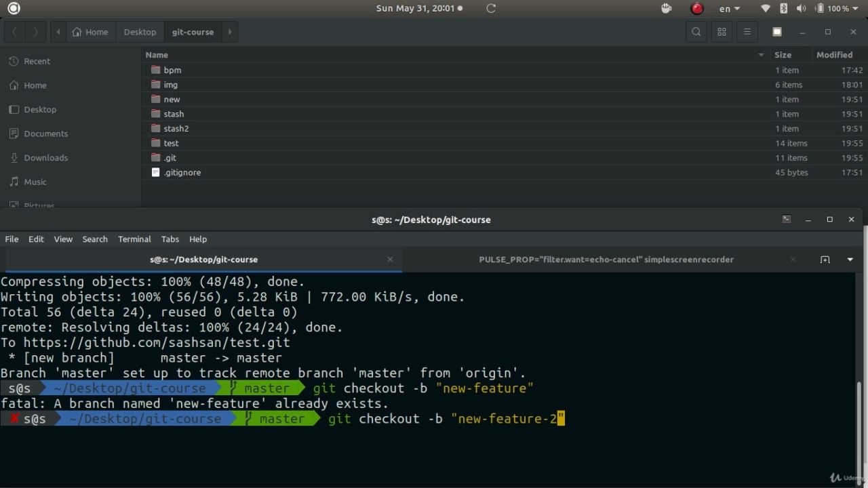This screenshot has width=868, height=488.
Task: Click the github.com/sashsan/test.git URL in terminal
Action: [x=157, y=343]
